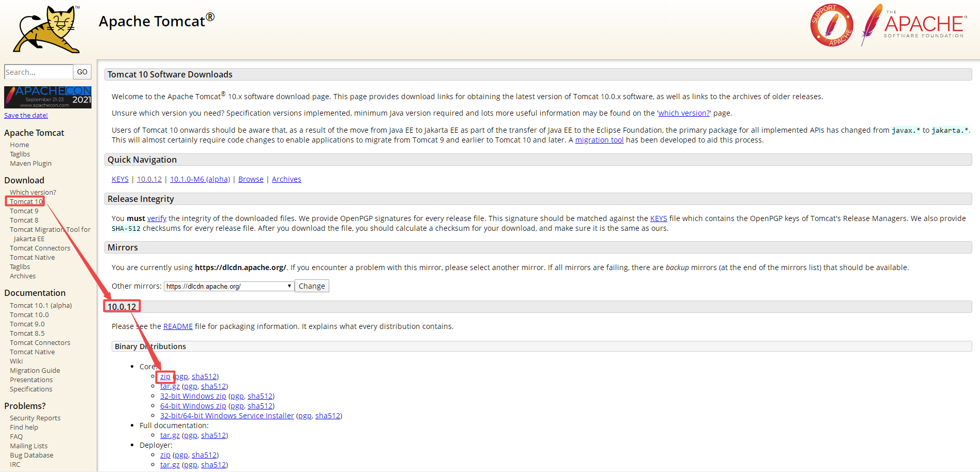Open Tomcat 10.1 (alpha) documentation
This screenshot has height=472, width=980.
tap(41, 306)
